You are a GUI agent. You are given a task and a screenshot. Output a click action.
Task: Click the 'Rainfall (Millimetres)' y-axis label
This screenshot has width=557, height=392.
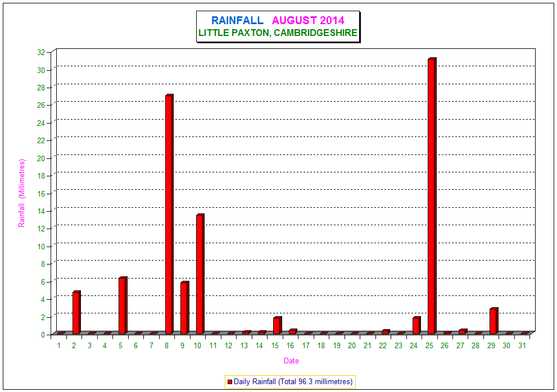[22, 193]
